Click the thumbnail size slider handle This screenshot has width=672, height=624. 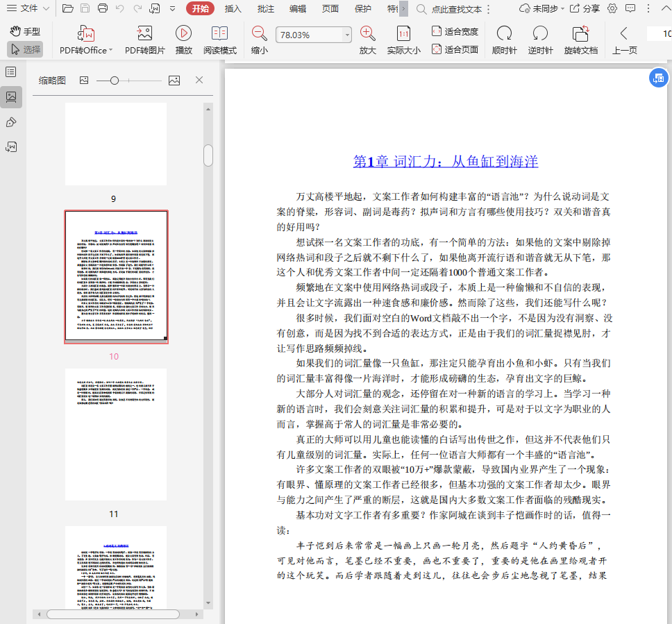click(115, 80)
